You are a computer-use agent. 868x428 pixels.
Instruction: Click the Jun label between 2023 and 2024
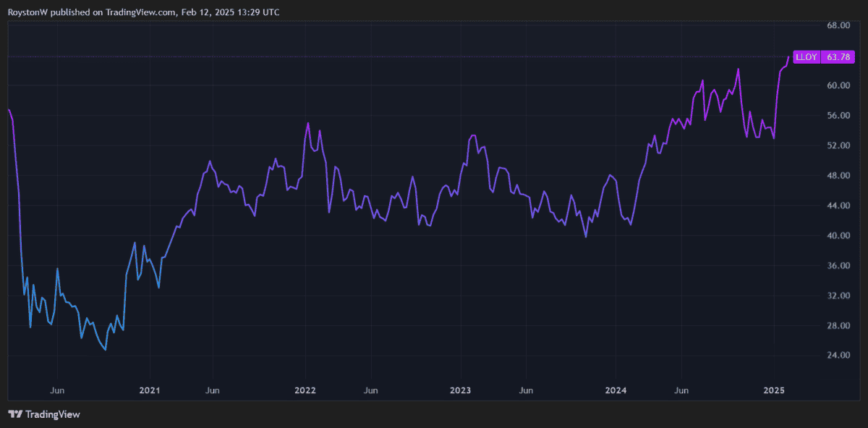coord(526,390)
